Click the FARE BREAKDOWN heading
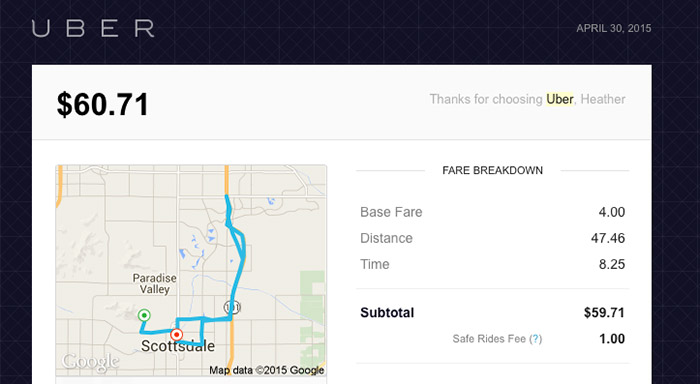 (x=492, y=171)
